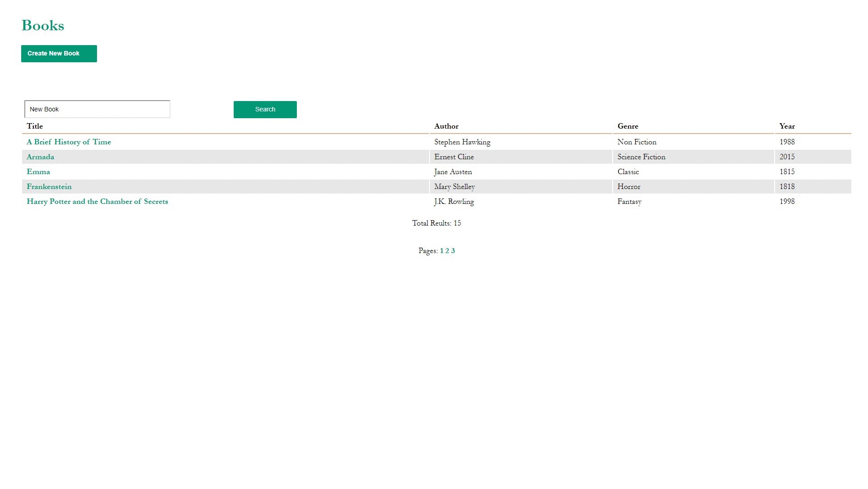Click the Create New Book button
Viewport: 868px width, 489px height.
tap(59, 54)
